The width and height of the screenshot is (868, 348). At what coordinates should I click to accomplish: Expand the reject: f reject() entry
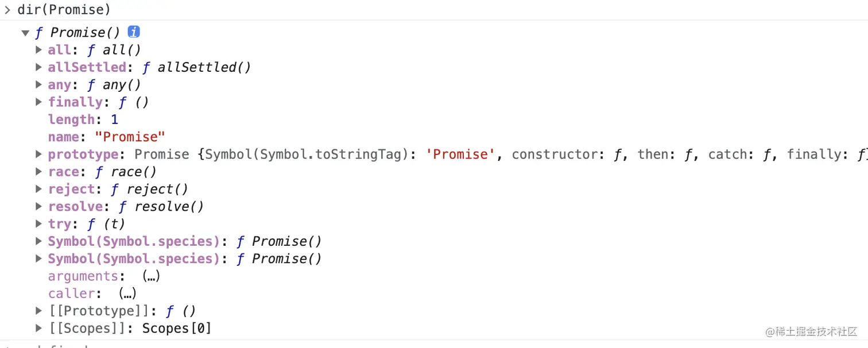(x=38, y=188)
